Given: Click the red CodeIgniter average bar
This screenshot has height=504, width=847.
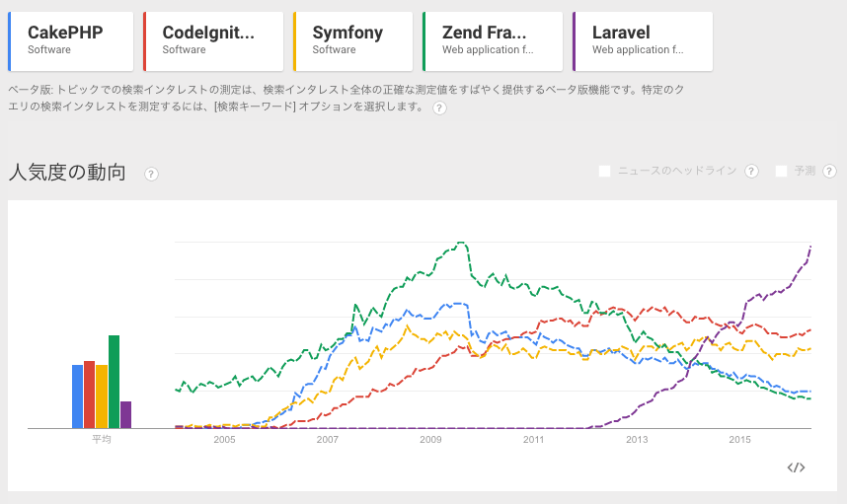Looking at the screenshot, I should click(x=89, y=395).
